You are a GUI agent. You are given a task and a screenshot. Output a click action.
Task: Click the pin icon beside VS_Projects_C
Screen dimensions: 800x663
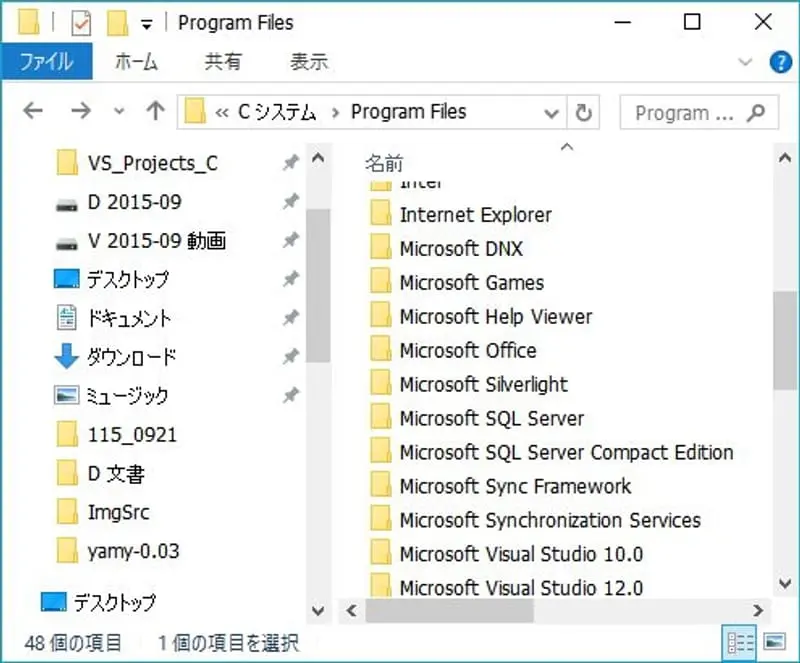[290, 163]
